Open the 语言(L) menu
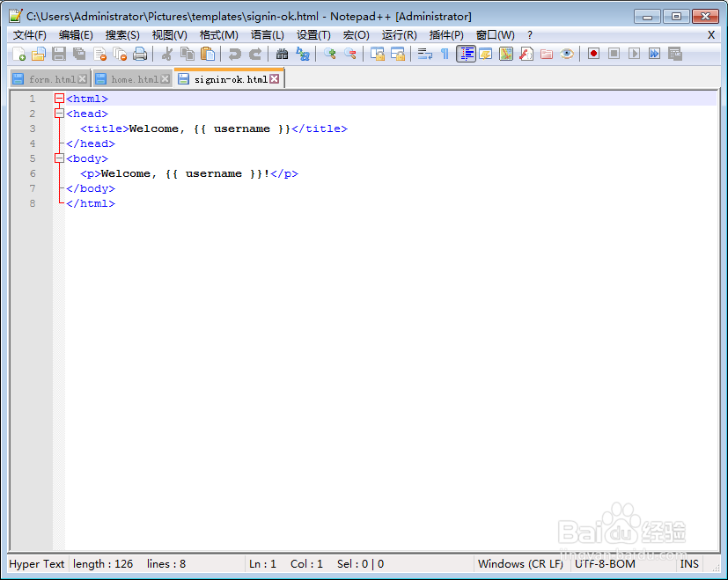 click(267, 35)
